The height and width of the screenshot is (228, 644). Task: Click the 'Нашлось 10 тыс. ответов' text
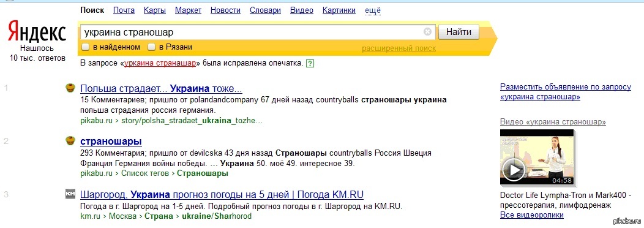pyautogui.click(x=37, y=53)
